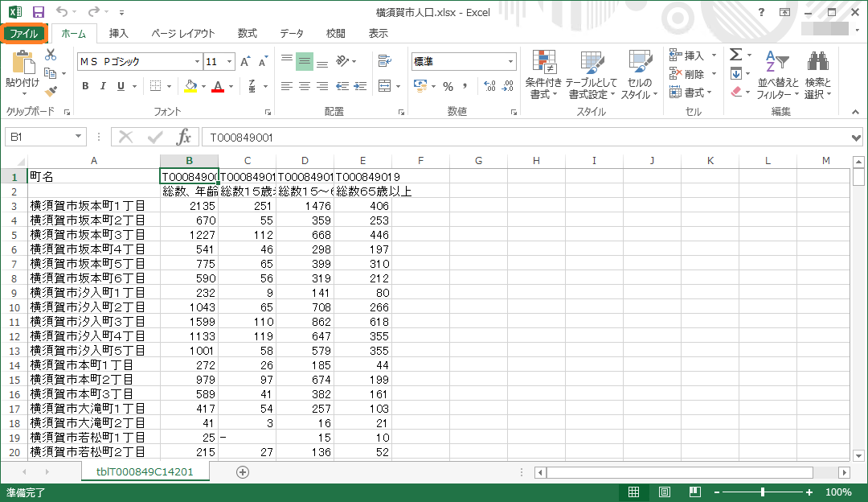868x502 pixels.
Task: Expand the number format 標準 dropdown
Action: pos(510,62)
